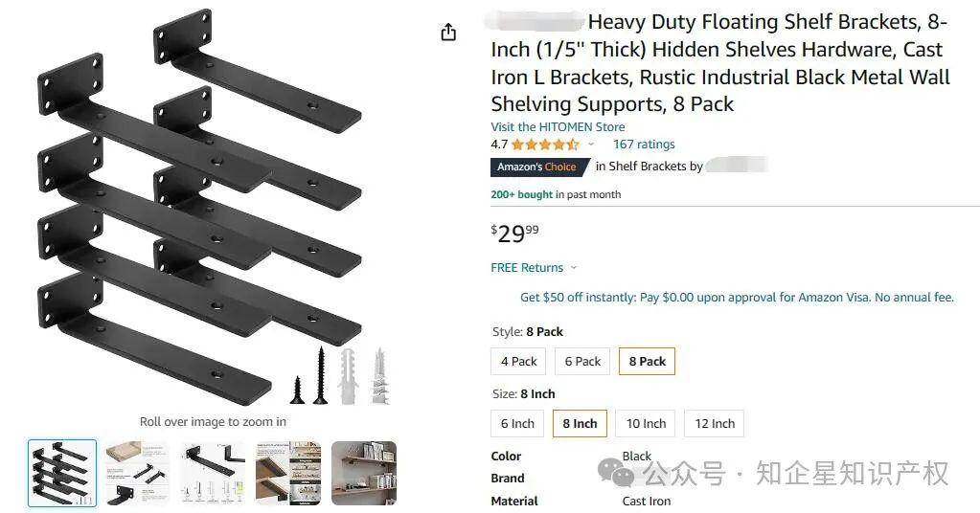
Task: Click the Amazon's Choice badge
Action: click(538, 167)
